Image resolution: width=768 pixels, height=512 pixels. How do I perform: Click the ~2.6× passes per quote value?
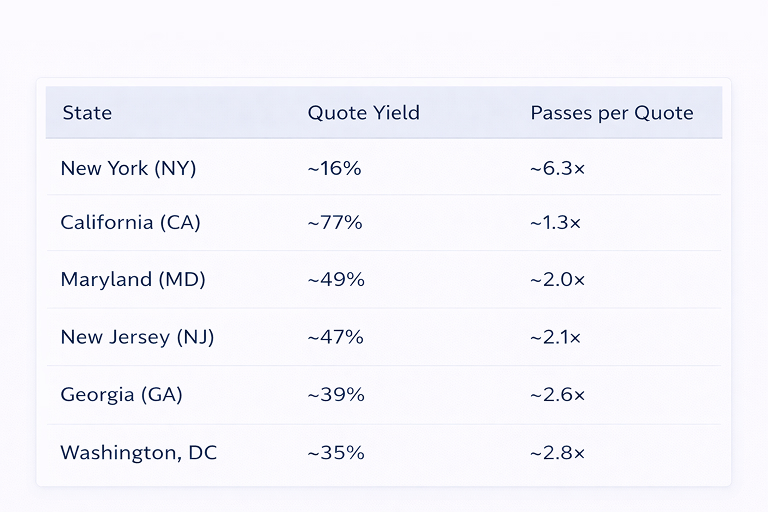click(x=557, y=395)
